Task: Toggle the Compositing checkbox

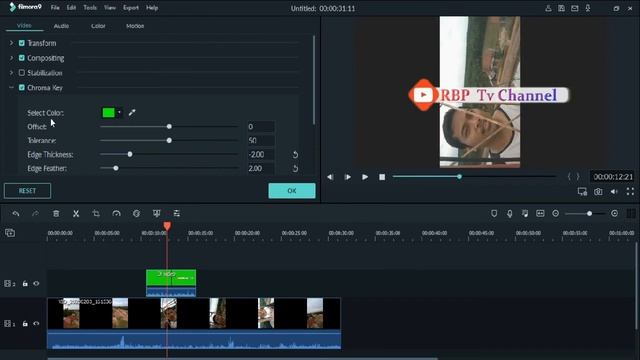Action: point(22,58)
